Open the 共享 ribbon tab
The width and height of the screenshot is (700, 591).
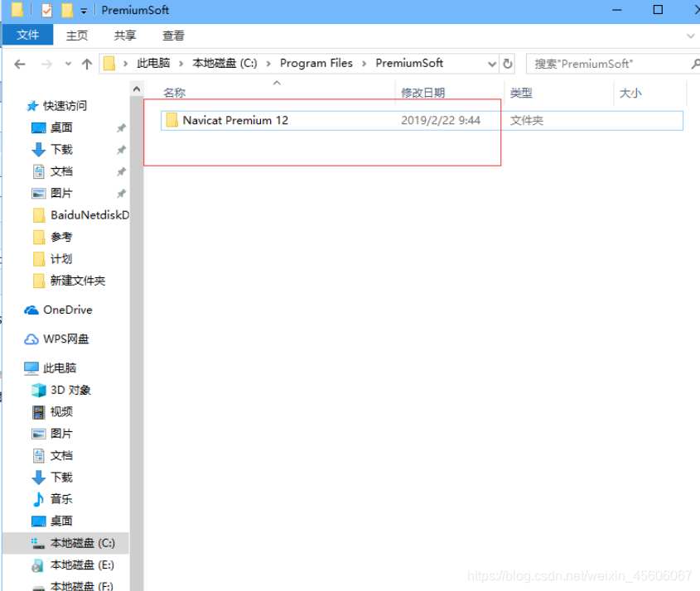click(124, 36)
